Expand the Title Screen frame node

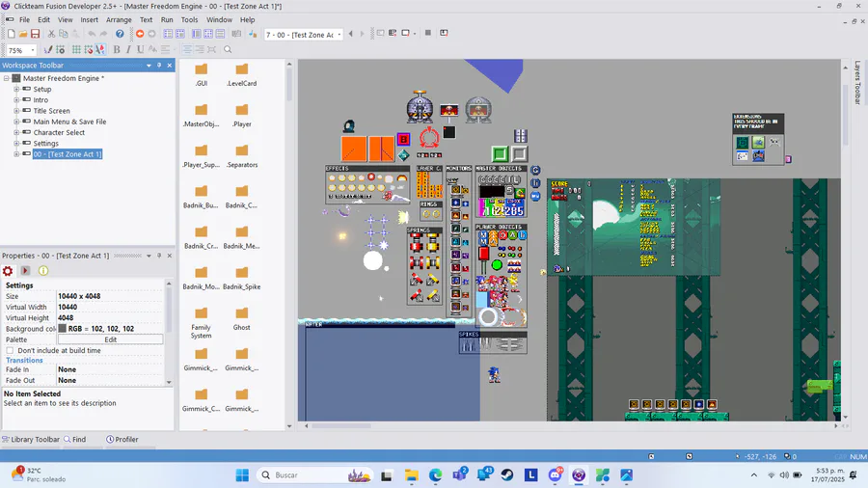point(16,111)
